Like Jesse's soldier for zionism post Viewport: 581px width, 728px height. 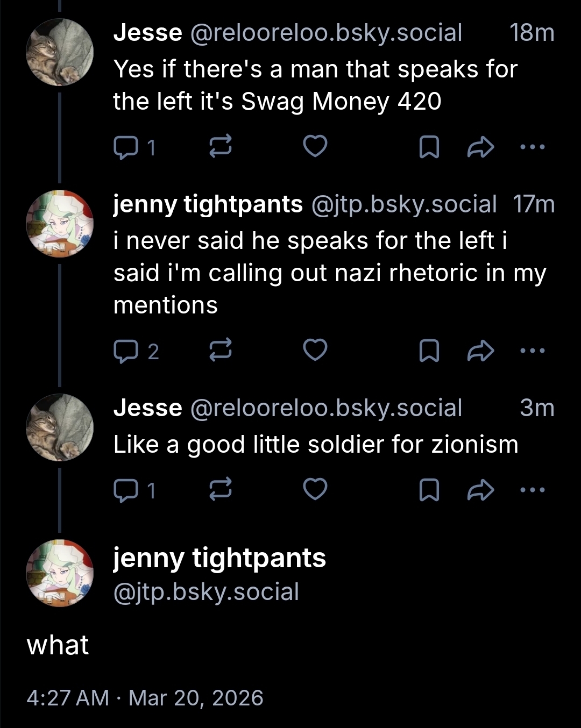315,489
